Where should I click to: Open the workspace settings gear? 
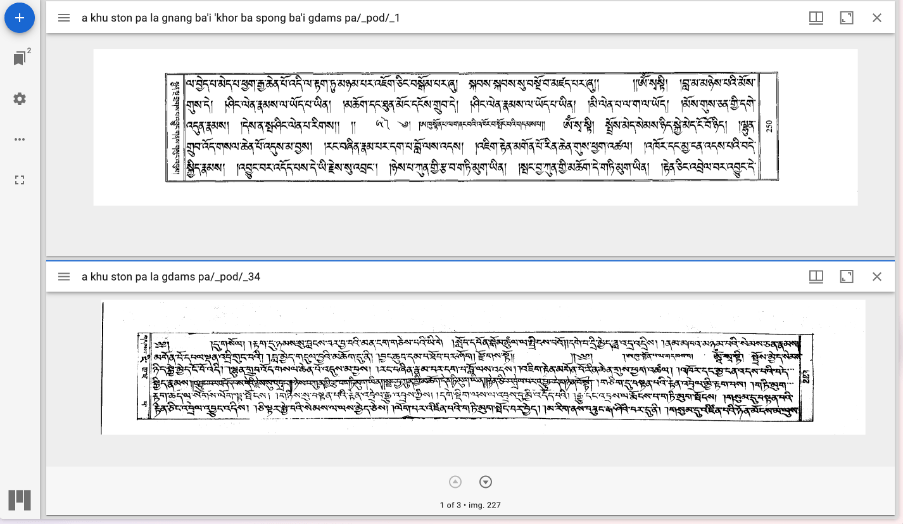click(19, 99)
